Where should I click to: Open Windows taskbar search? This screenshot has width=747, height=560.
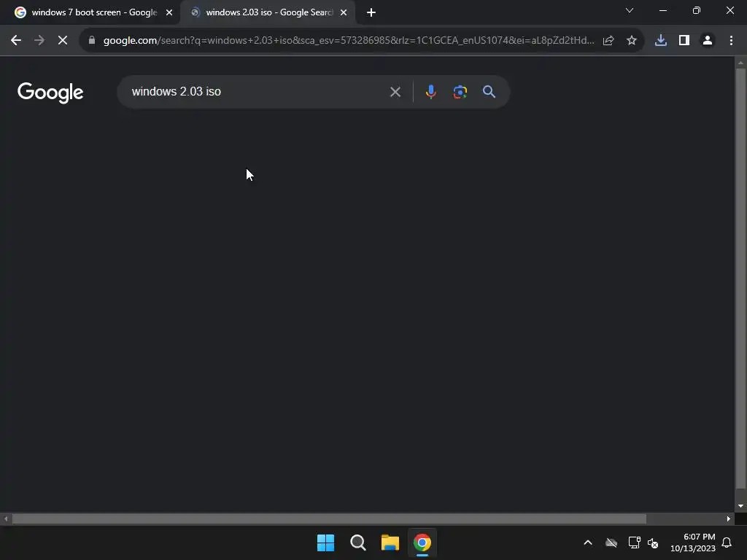[357, 542]
